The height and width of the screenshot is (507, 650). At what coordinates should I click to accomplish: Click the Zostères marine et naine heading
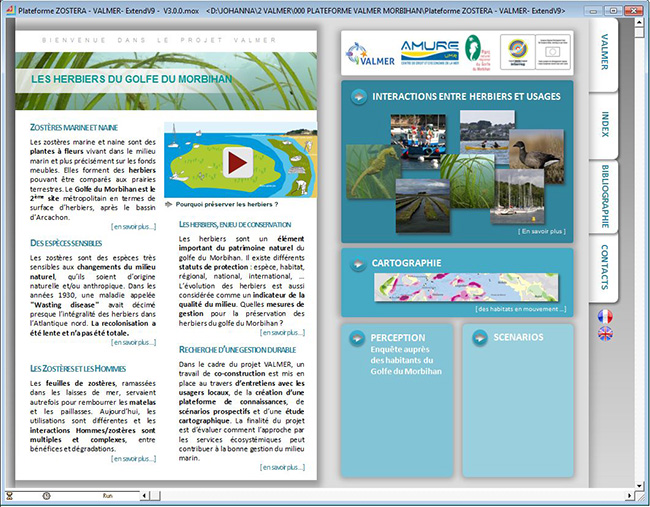coord(74,128)
